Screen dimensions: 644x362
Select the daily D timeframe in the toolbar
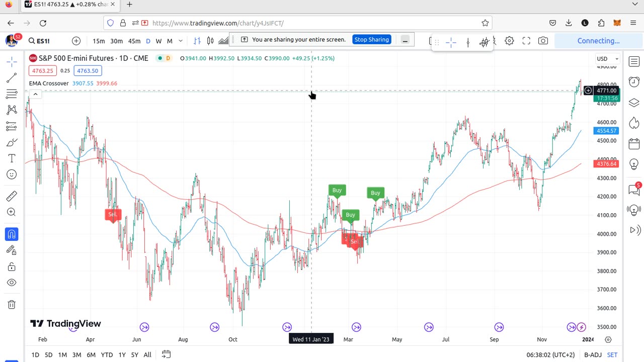(148, 41)
